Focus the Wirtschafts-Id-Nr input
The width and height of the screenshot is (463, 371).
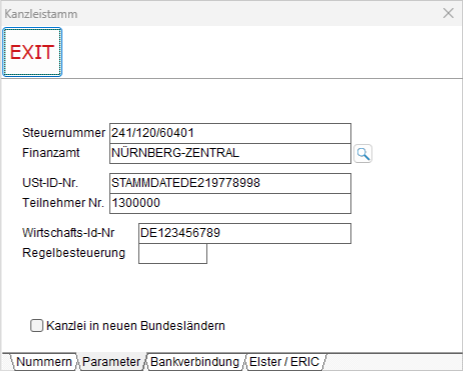pyautogui.click(x=245, y=233)
